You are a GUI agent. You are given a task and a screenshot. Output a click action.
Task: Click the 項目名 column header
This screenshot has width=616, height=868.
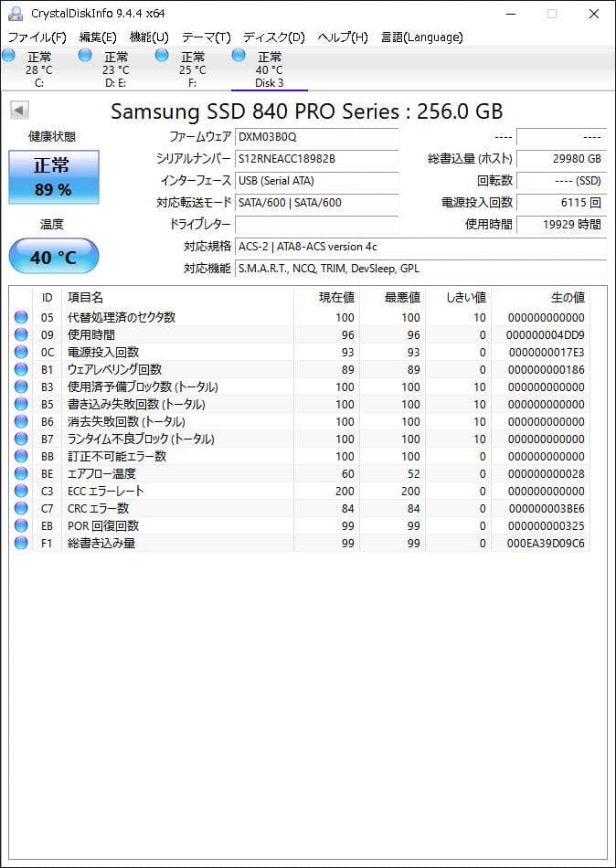pos(177,297)
